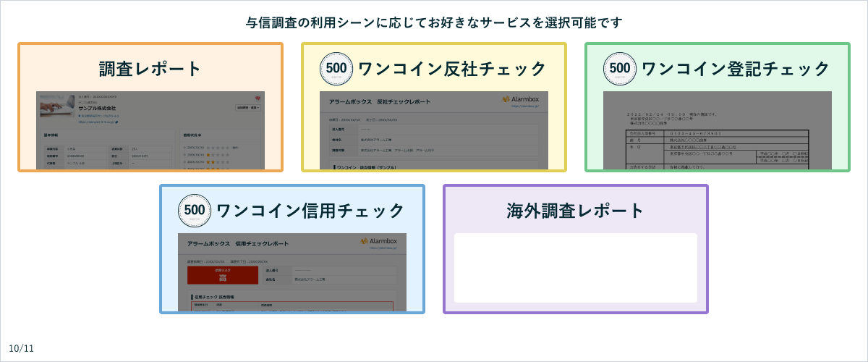This screenshot has height=362, width=868.
Task: Click アラームボックス 反社チェックレポート heading text
Action: pyautogui.click(x=379, y=102)
